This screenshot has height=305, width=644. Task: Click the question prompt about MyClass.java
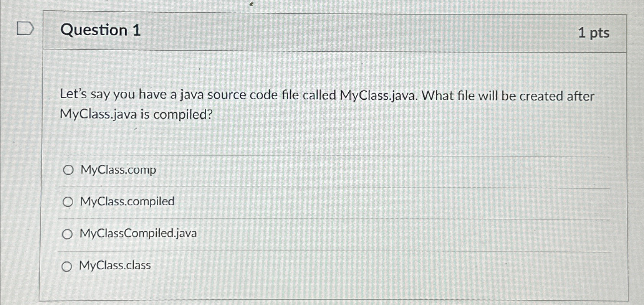(327, 105)
